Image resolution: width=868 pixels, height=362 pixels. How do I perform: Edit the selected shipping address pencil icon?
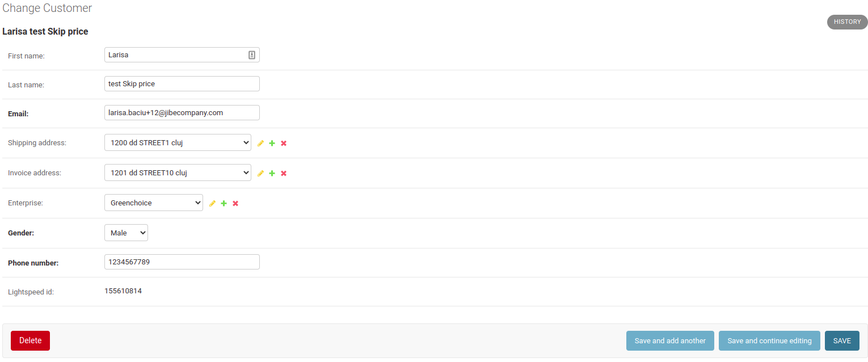point(260,143)
